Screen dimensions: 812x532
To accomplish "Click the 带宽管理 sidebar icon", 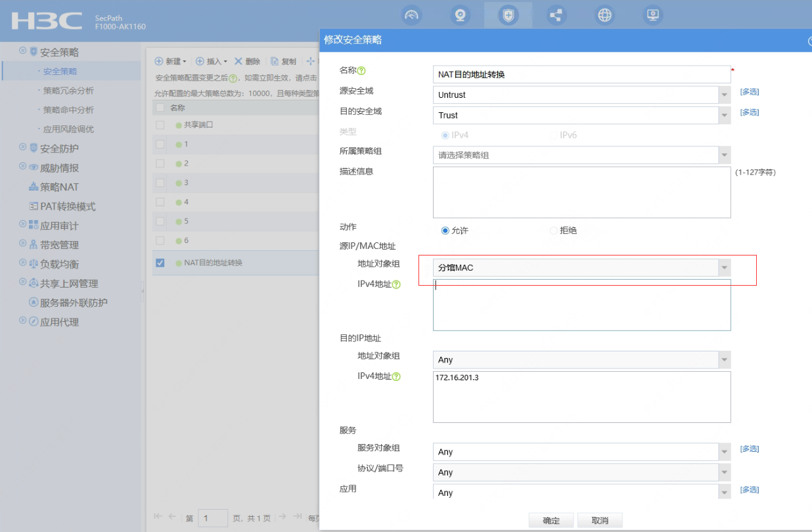I will point(34,244).
